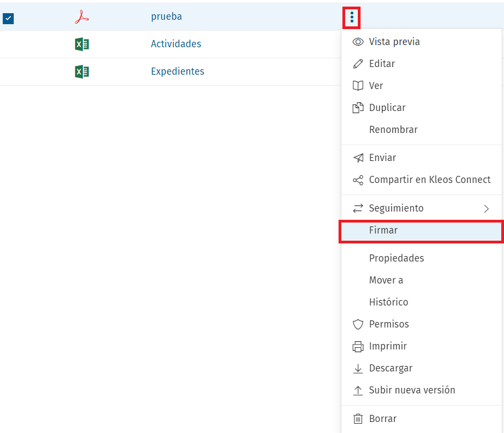
Task: Click the trash icon for Borrar
Action: coord(358,419)
